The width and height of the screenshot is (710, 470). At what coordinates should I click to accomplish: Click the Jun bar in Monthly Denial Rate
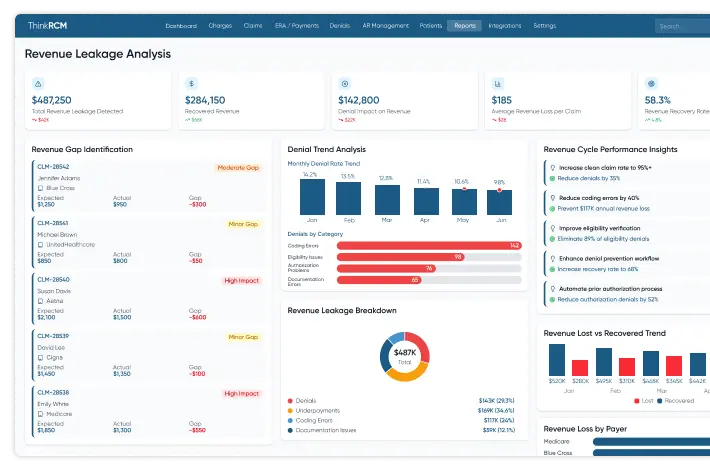[499, 202]
